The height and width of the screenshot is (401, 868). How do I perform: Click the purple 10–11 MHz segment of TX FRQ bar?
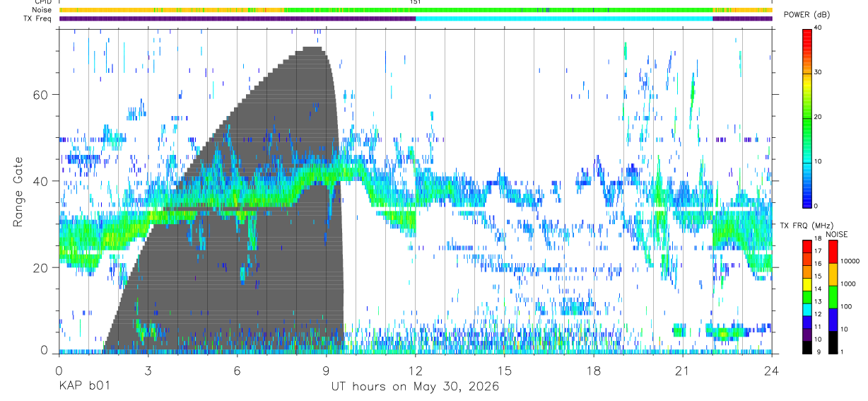click(807, 335)
